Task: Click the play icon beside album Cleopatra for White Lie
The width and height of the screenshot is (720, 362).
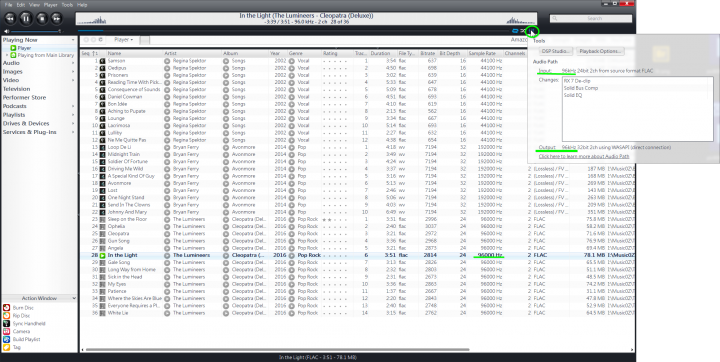Action: (226, 313)
